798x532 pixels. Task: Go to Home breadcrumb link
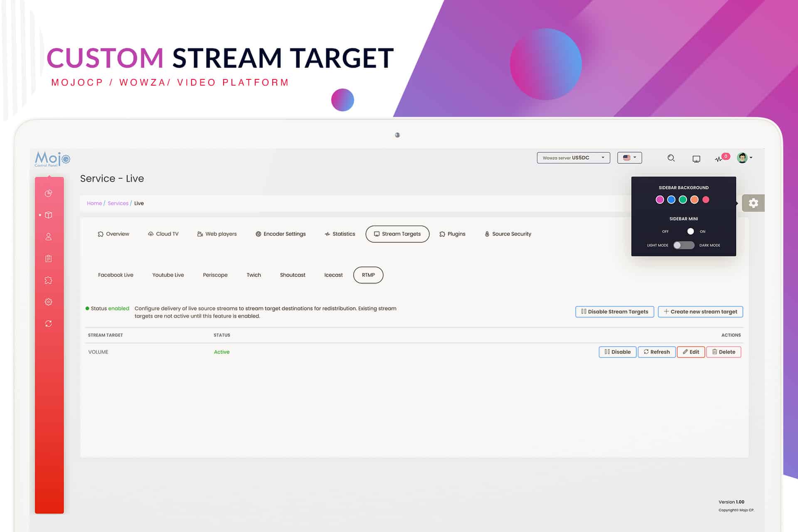coord(94,203)
